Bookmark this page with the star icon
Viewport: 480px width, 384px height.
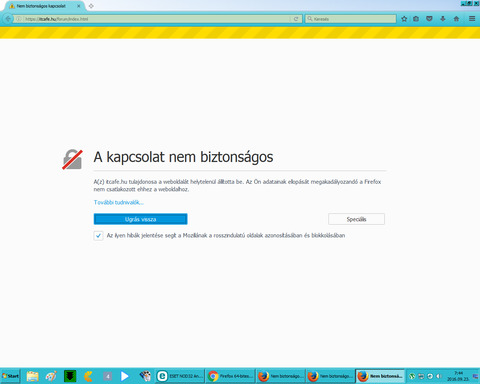(x=404, y=19)
